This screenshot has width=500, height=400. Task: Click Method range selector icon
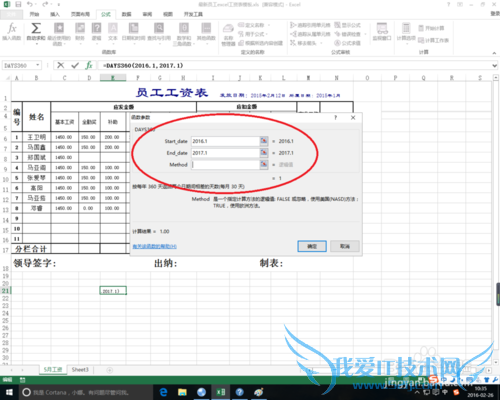point(264,164)
